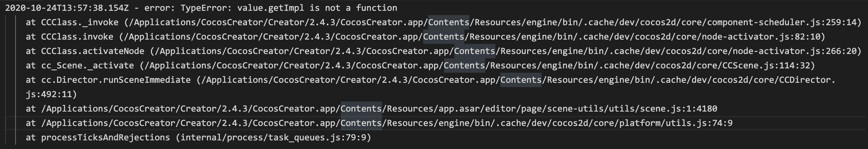
Task: Click the "cc_Scene._activate" function name
Action: point(87,66)
